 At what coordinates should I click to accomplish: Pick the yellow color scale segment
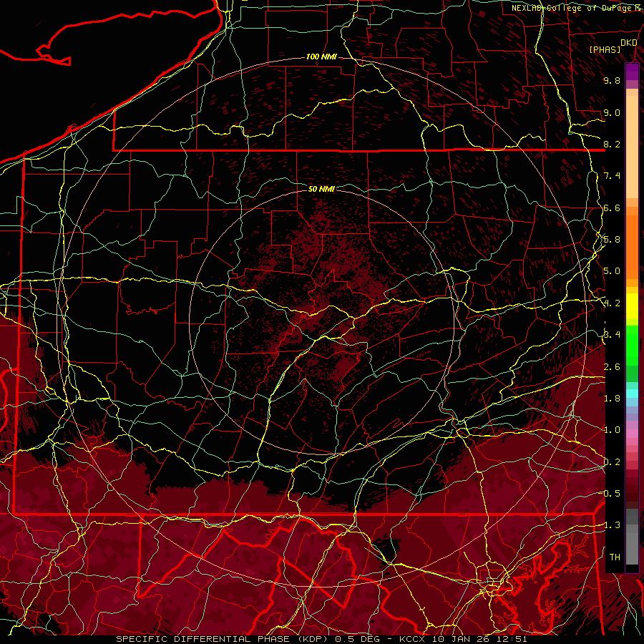click(632, 306)
